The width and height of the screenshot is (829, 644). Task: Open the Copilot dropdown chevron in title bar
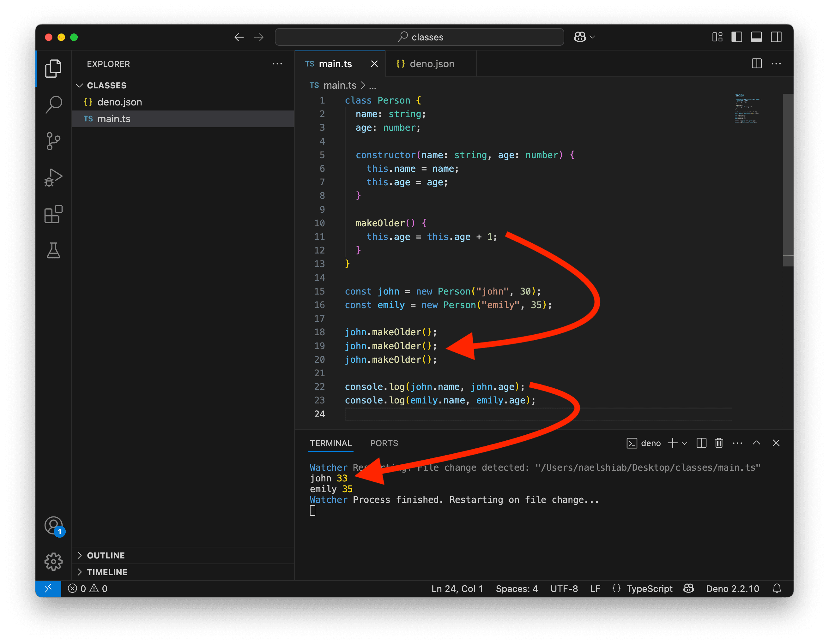coord(592,37)
